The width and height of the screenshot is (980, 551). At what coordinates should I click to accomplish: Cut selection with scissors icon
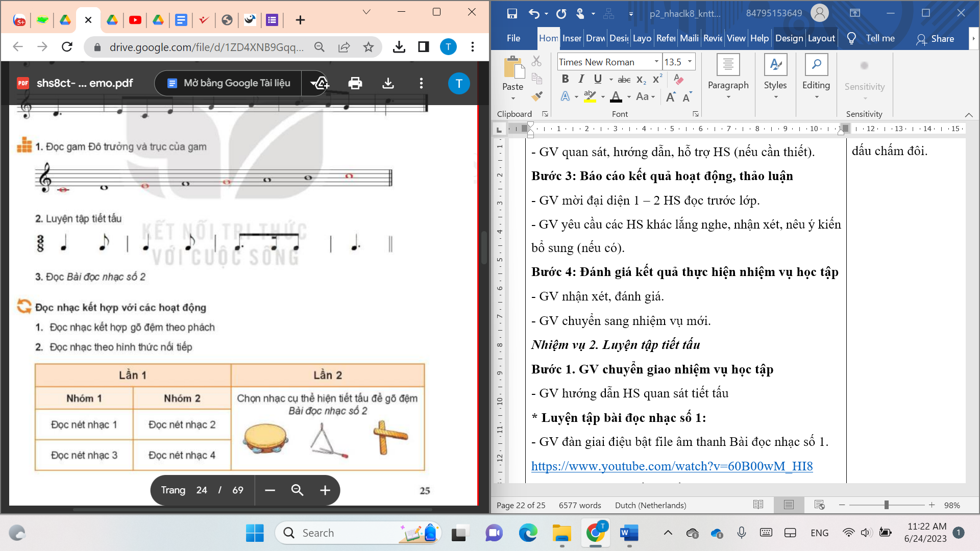tap(536, 61)
